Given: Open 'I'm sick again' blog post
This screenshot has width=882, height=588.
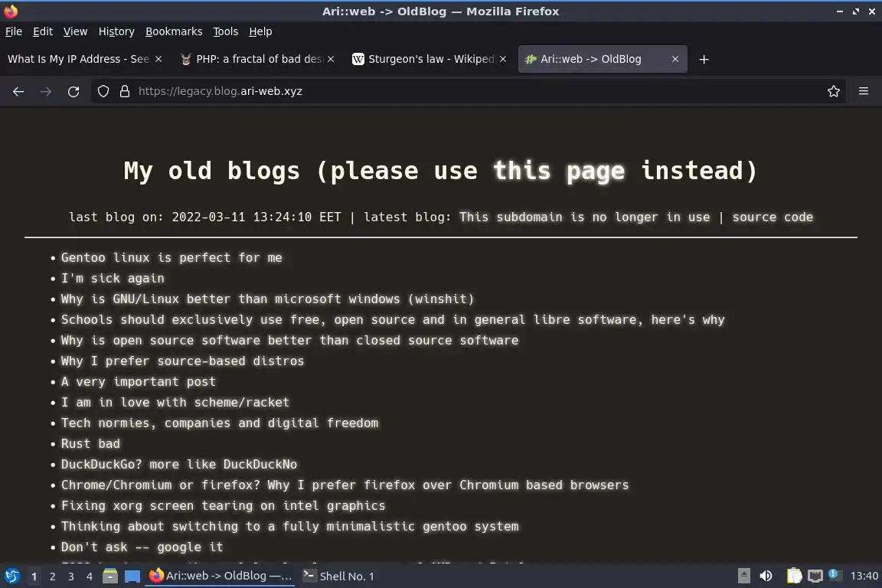Looking at the screenshot, I should (113, 279).
